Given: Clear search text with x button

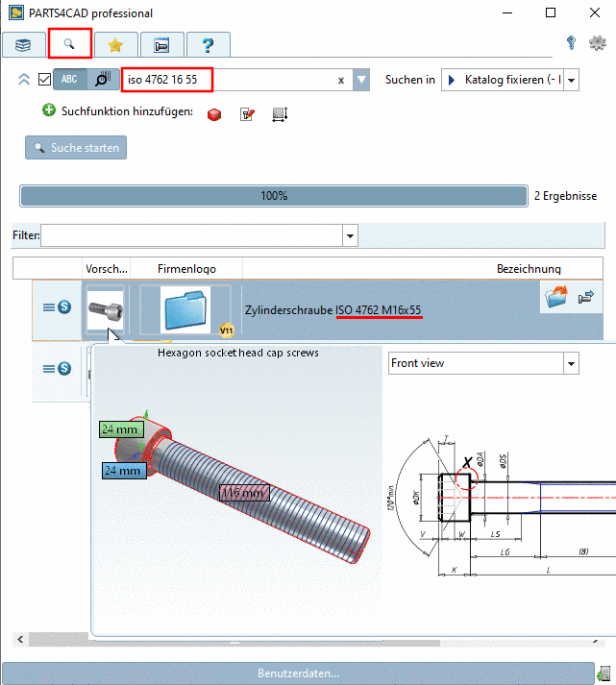Looking at the screenshot, I should click(341, 81).
